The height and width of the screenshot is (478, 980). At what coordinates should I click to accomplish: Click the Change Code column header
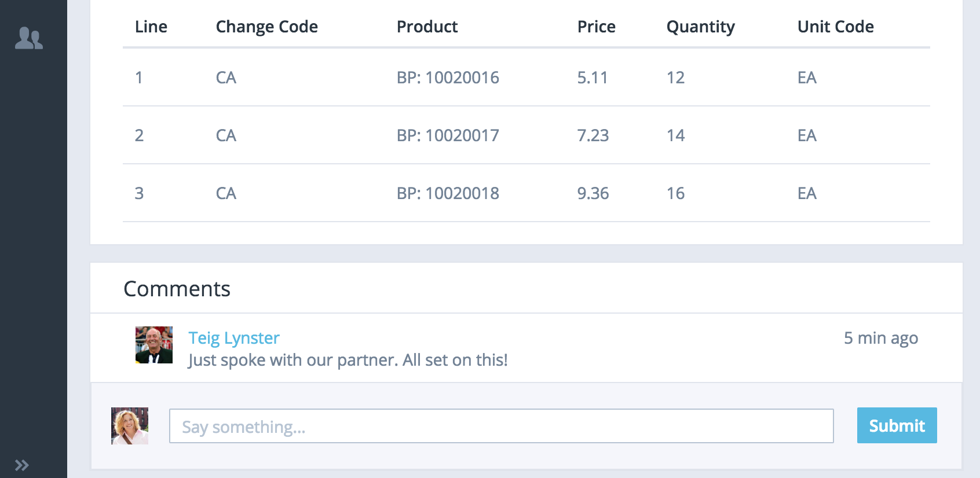coord(266,27)
